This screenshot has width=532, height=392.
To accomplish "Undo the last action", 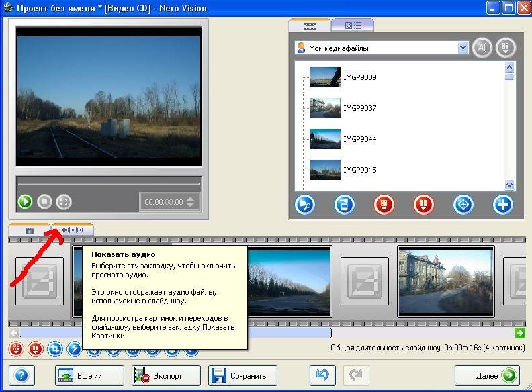I will point(322,375).
